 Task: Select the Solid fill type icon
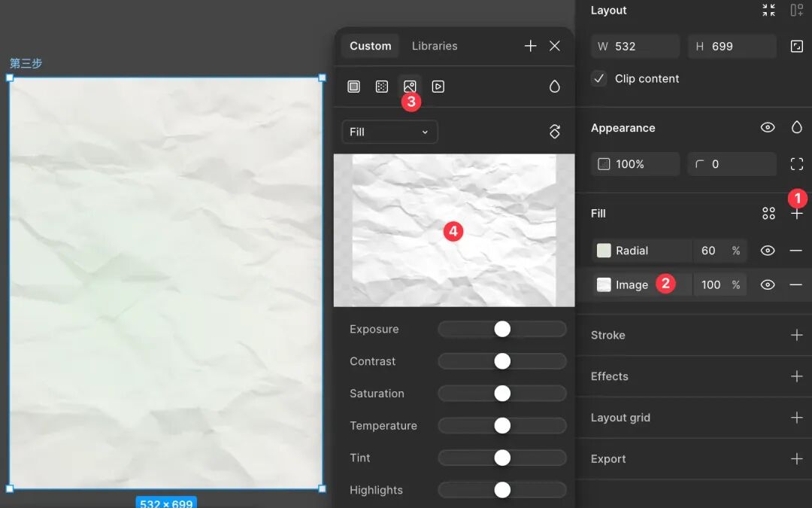pos(353,87)
